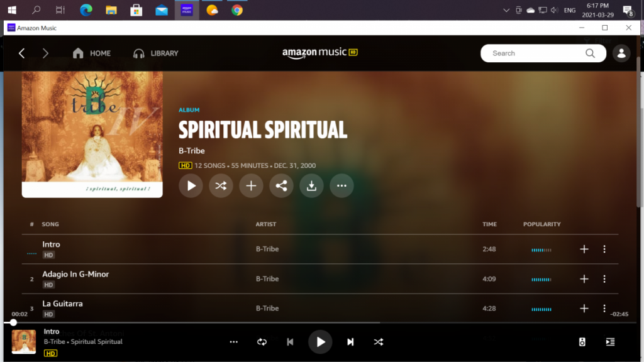Click the now playing HD badge
The width and height of the screenshot is (644, 362).
(50, 353)
